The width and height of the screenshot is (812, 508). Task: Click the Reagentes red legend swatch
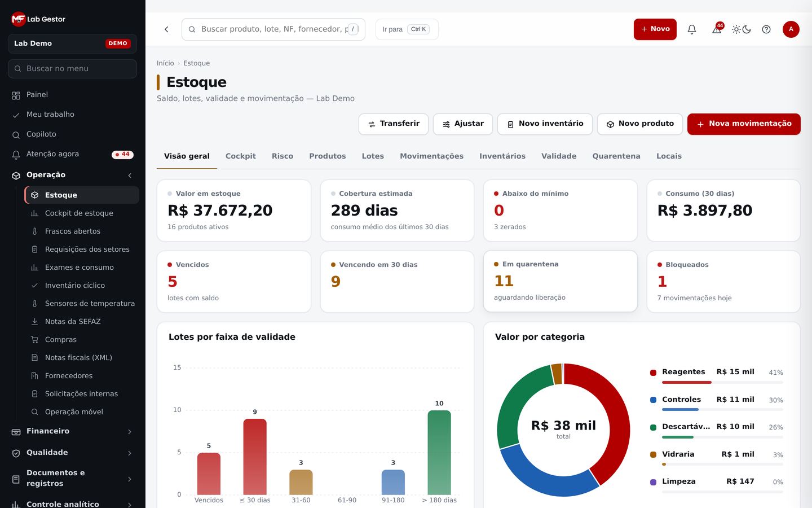[654, 373]
